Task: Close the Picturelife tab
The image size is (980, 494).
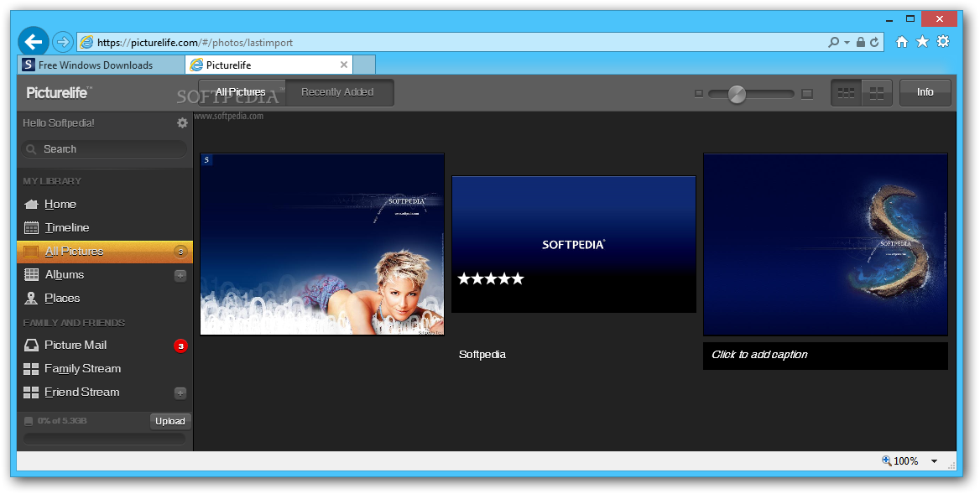Action: click(x=344, y=65)
